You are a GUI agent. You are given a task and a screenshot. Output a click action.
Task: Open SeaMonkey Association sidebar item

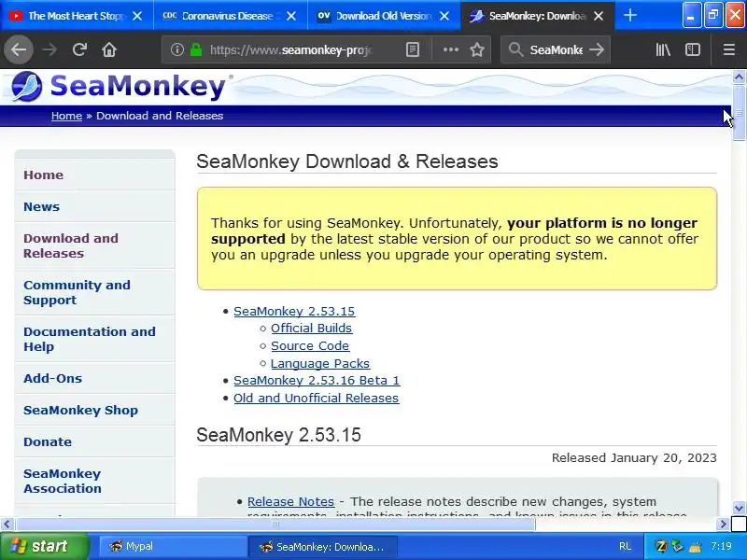pos(63,481)
